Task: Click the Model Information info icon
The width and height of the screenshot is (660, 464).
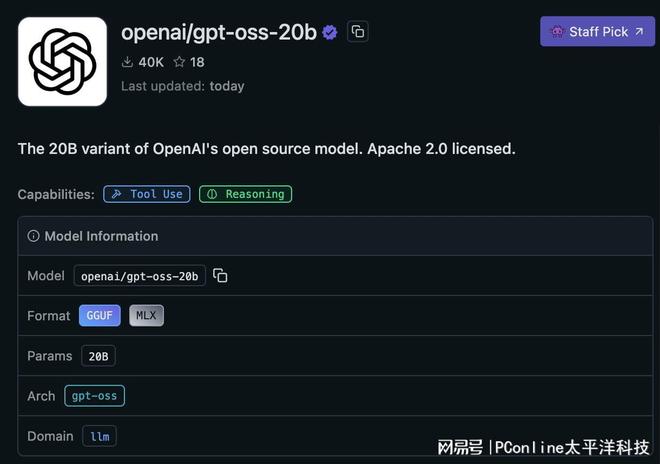Action: 33,236
